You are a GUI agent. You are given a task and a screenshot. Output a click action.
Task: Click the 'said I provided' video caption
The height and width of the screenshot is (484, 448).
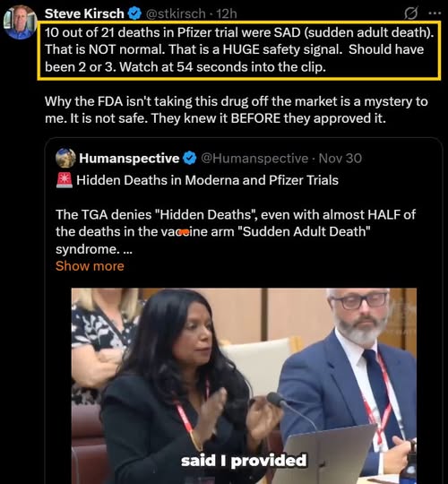[244, 461]
